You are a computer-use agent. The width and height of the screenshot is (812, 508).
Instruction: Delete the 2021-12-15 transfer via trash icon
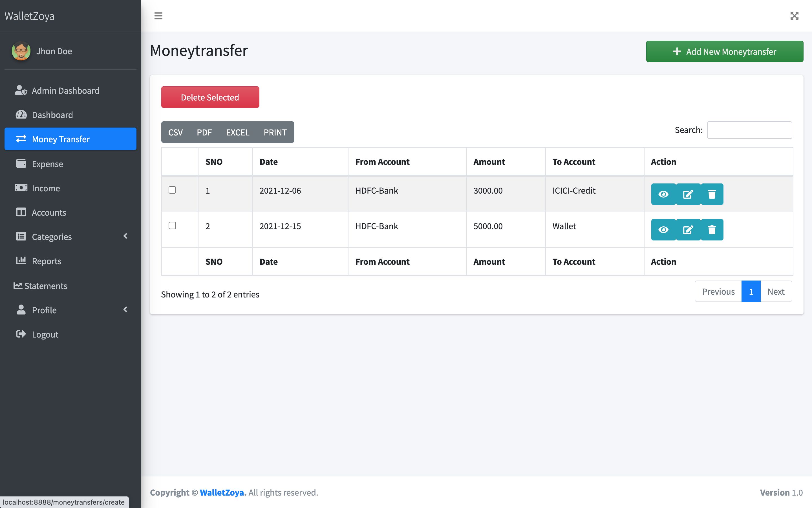pos(712,230)
